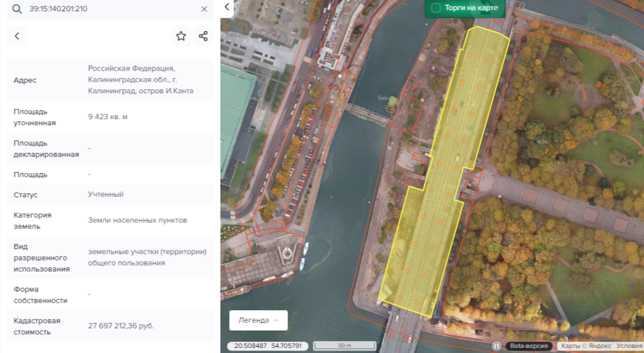Share the parcel via share icon

tap(203, 36)
